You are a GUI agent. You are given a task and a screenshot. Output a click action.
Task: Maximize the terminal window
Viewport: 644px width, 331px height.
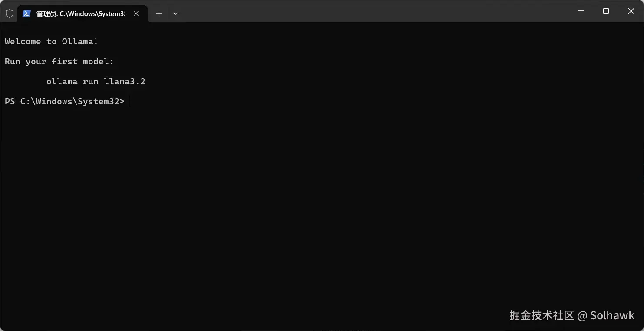pos(606,11)
